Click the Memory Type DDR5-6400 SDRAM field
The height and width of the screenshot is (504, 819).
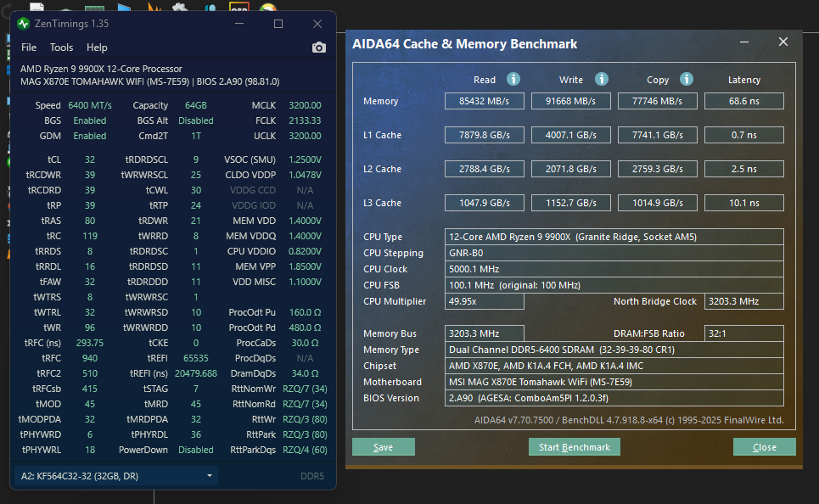point(614,350)
